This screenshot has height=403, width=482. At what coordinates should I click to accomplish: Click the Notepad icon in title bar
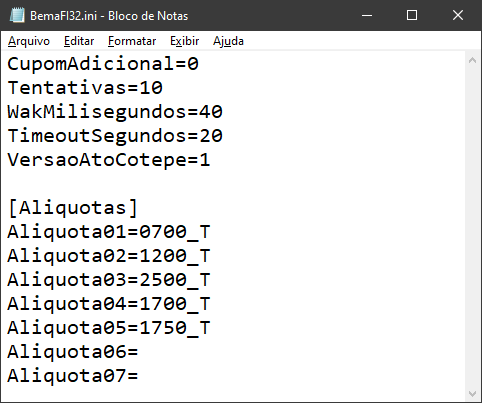[x=17, y=15]
